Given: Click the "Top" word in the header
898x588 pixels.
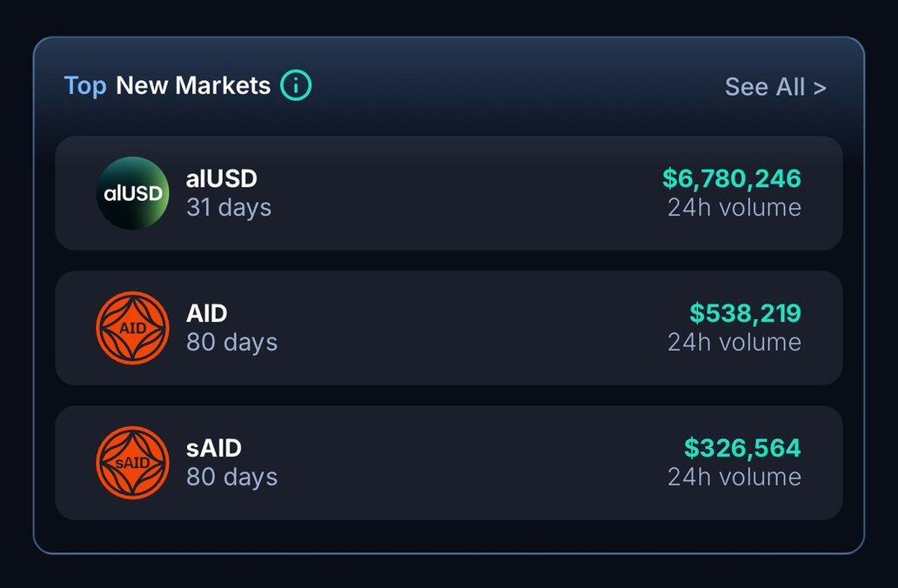Looking at the screenshot, I should point(85,85).
